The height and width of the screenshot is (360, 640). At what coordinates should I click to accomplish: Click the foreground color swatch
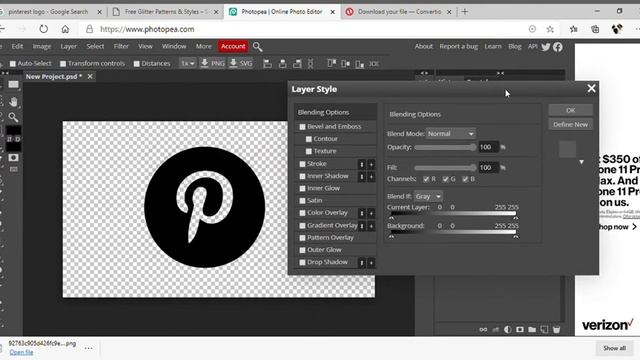[x=13, y=130]
